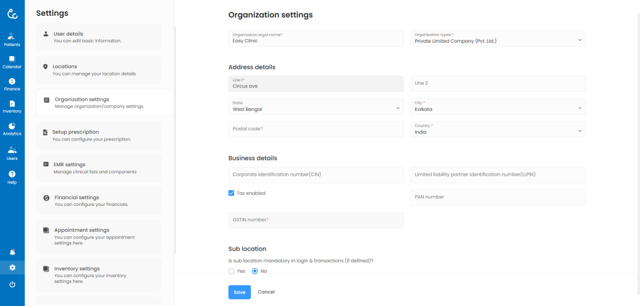Select Yes for sub location mandatory
This screenshot has height=306, width=644.
coord(231,271)
